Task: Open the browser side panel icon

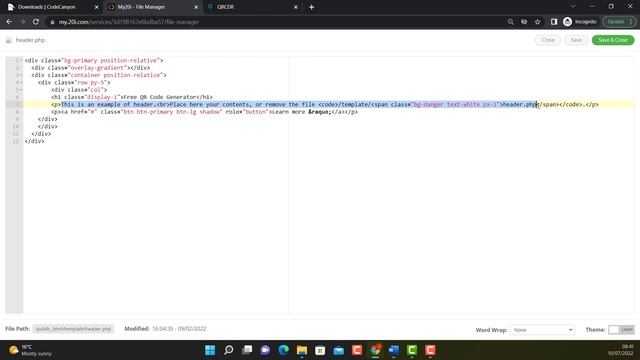Action: coord(554,22)
